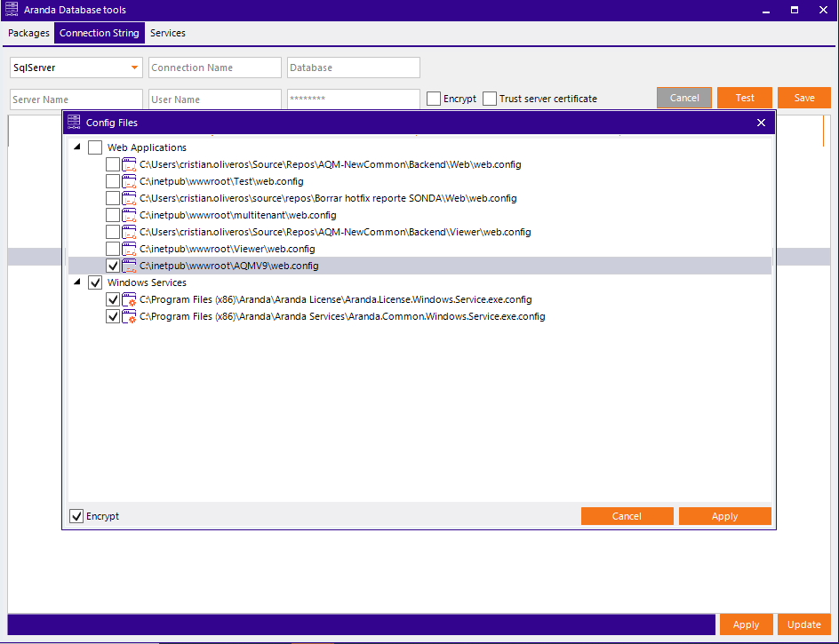Screen dimensions: 839x644
Task: Collapse the Web Applications tree node
Action: 77,147
